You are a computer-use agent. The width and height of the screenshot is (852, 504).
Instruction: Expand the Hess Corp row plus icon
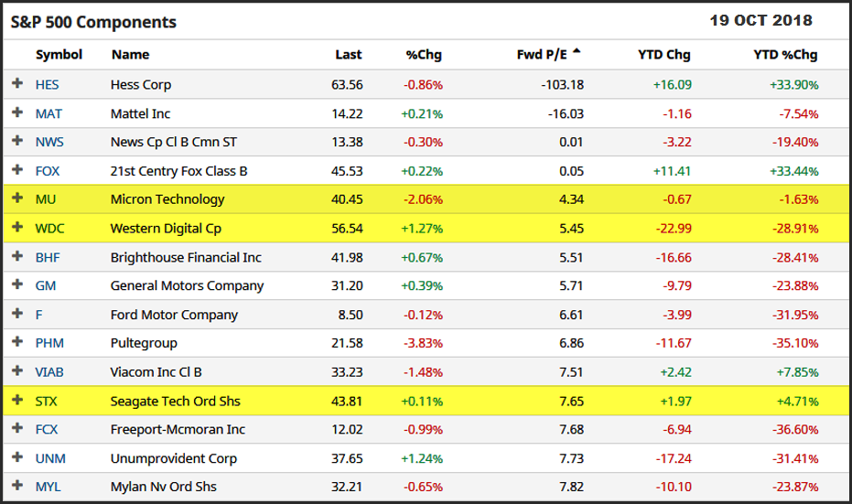[16, 84]
